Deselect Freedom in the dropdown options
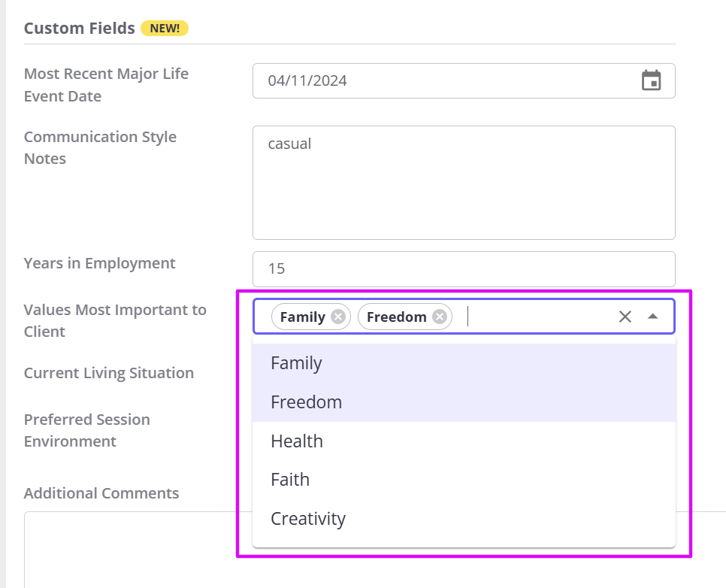Image resolution: width=726 pixels, height=588 pixels. click(306, 402)
